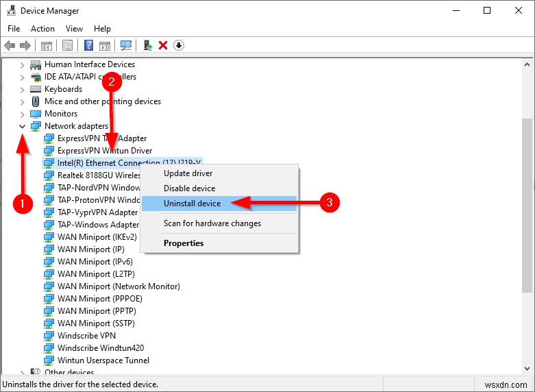Click icon beside WAN Miniport (IKEv2)
Screen dimensions: 535x392
tap(49, 237)
